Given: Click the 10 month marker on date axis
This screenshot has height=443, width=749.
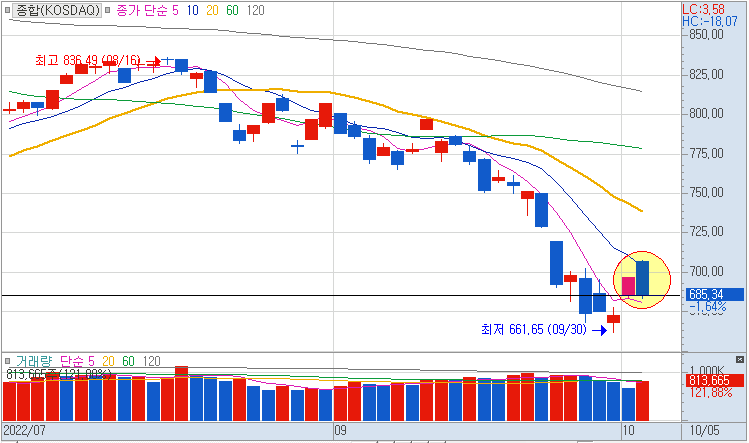Looking at the screenshot, I should click(629, 430).
